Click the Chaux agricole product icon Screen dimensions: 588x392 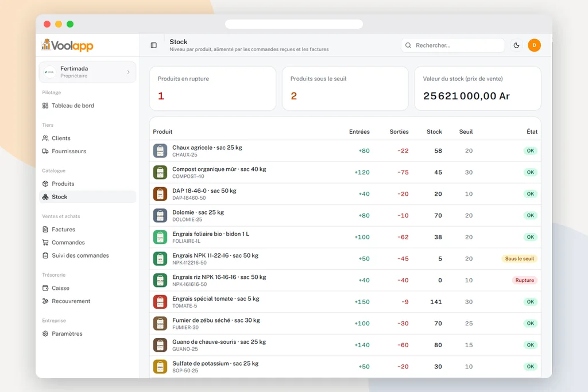pos(160,151)
